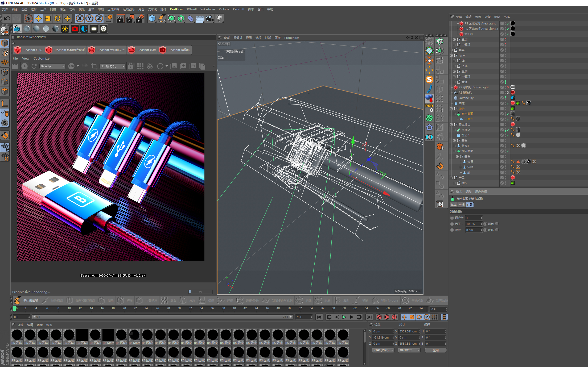Open the Beauty AOV dropdown
588x367 pixels.
click(x=52, y=66)
